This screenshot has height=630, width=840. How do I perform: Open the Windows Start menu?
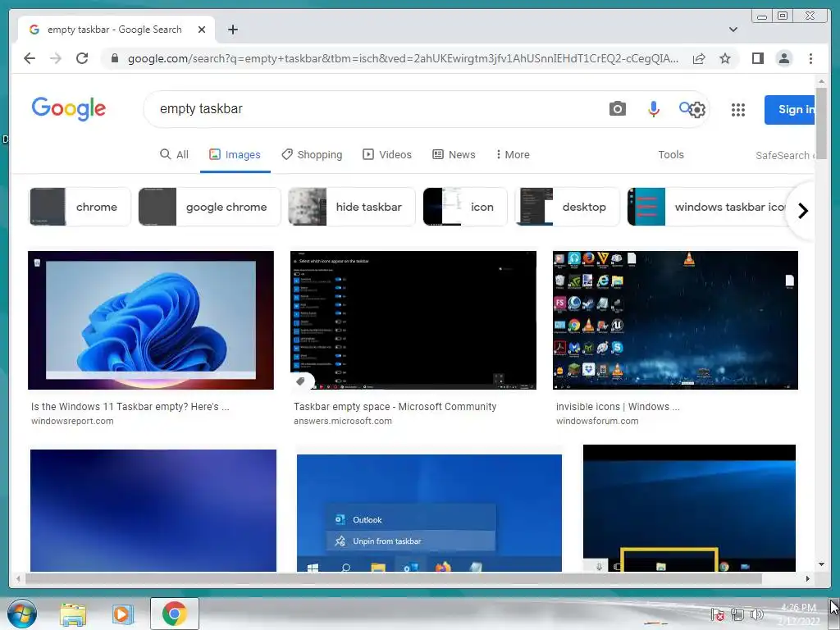22,614
